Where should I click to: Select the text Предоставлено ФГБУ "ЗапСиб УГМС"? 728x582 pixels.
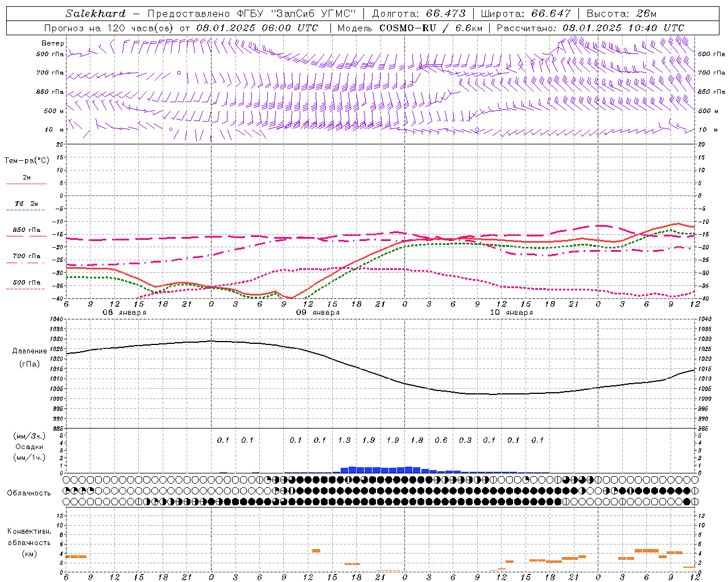click(251, 14)
